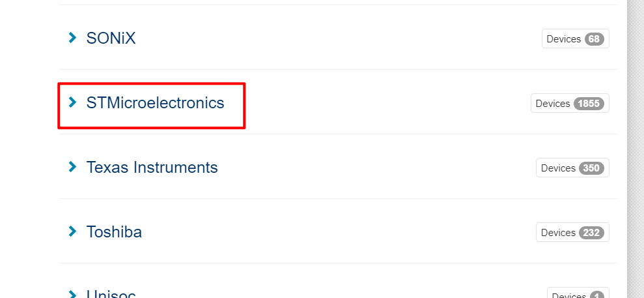Expand the Texas Instruments chevron arrow
644x298 pixels.
pyautogui.click(x=73, y=166)
